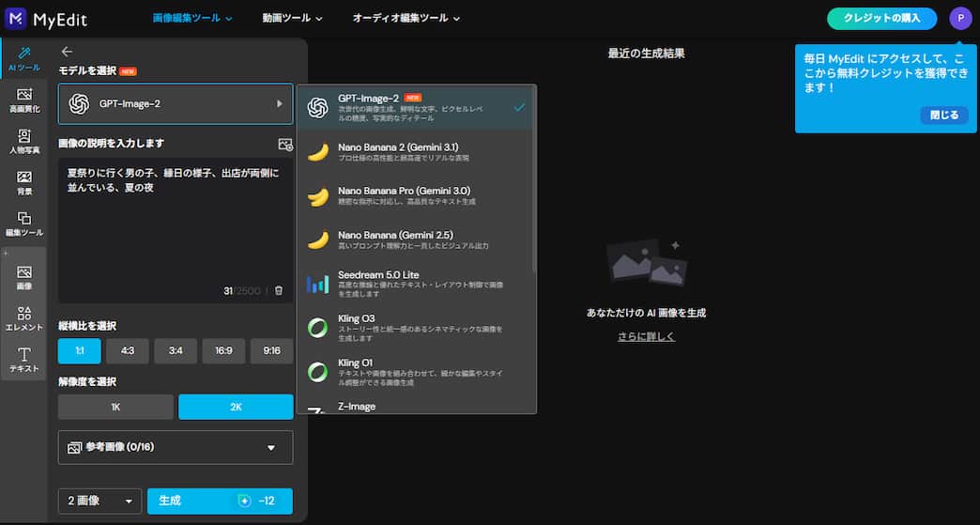
Task: Clear the prompt with the trash icon
Action: point(279,290)
